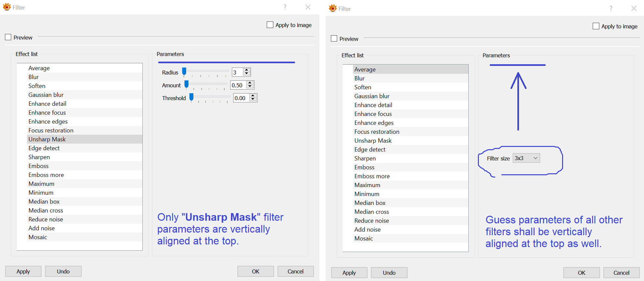
Task: Choose Focus restoration in the Unsharp Mask dialog
Action: 85,130
